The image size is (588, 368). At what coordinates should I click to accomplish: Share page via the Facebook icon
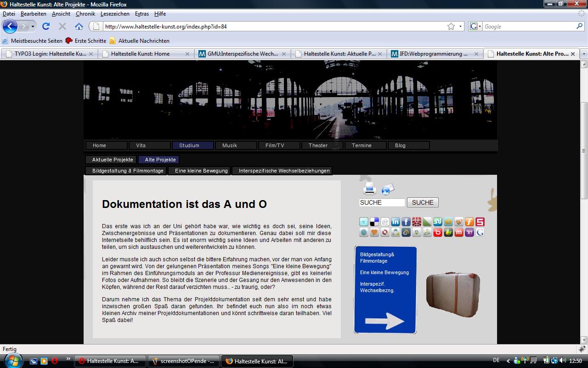[x=406, y=222]
